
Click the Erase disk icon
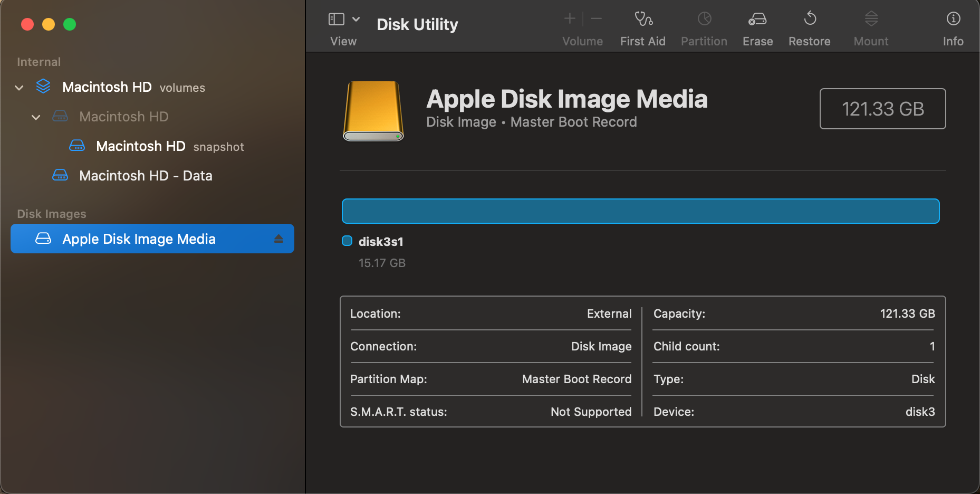point(757,20)
